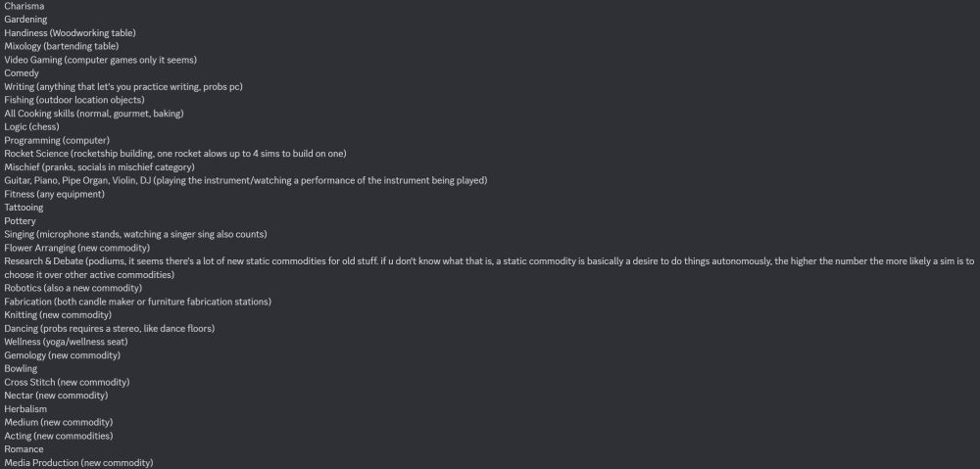Viewport: 980px width, 469px height.
Task: Click the Video Gaming line
Action: tap(101, 60)
